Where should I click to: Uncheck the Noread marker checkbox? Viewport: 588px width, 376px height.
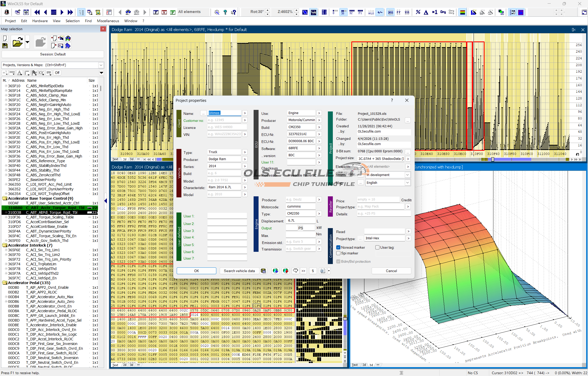point(338,247)
